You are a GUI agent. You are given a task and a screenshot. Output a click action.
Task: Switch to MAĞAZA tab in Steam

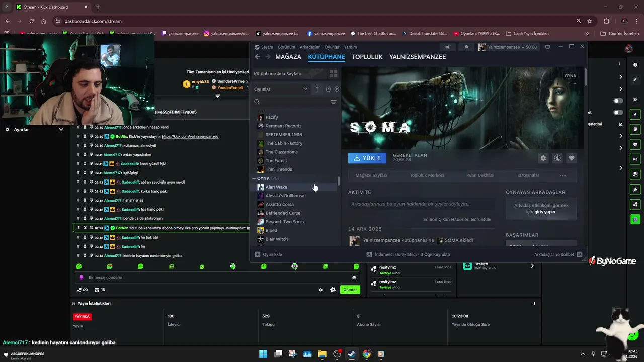288,57
